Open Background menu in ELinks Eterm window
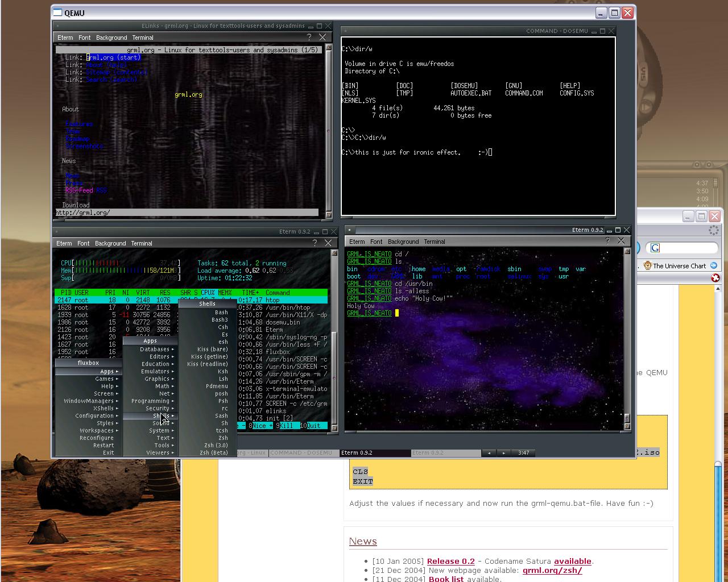 (111, 38)
